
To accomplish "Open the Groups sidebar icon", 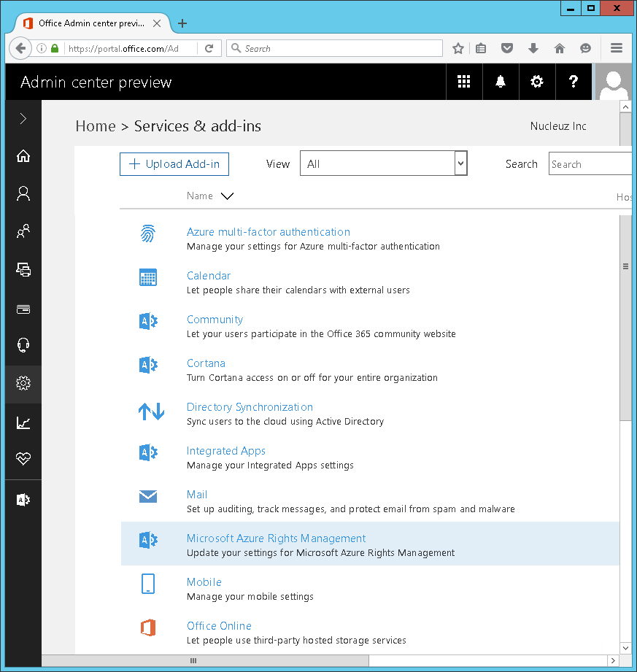I will [23, 231].
